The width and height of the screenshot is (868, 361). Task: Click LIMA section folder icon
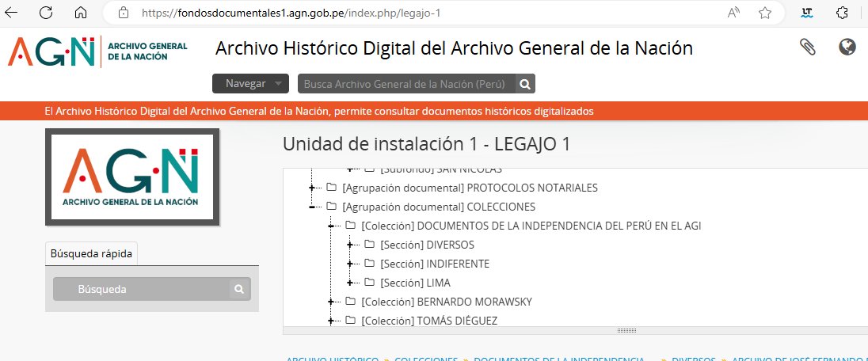pyautogui.click(x=369, y=283)
